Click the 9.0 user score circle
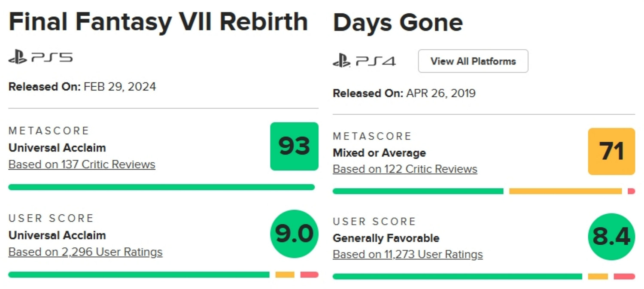Screen dimensions: 644x289 [294, 234]
